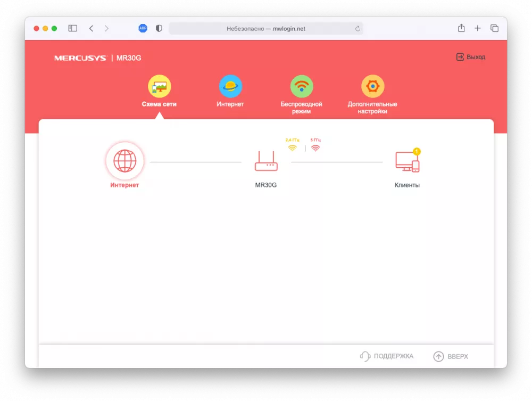Log out using the Выход button
The width and height of the screenshot is (532, 401).
[x=471, y=57]
